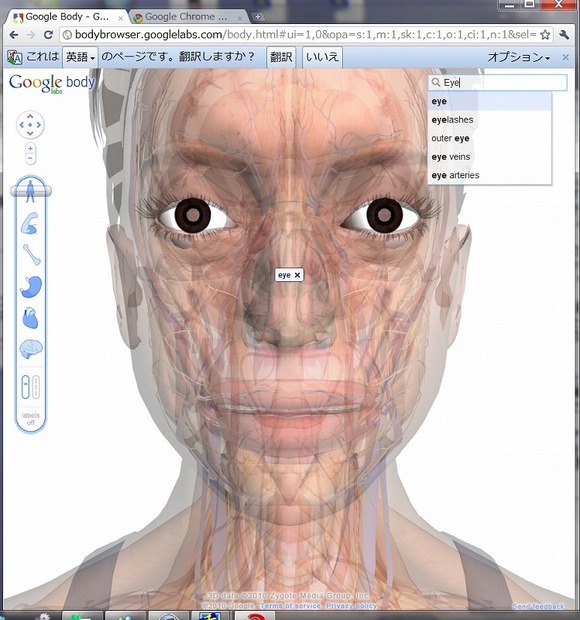Click the 翻訳 translate button

281,57
